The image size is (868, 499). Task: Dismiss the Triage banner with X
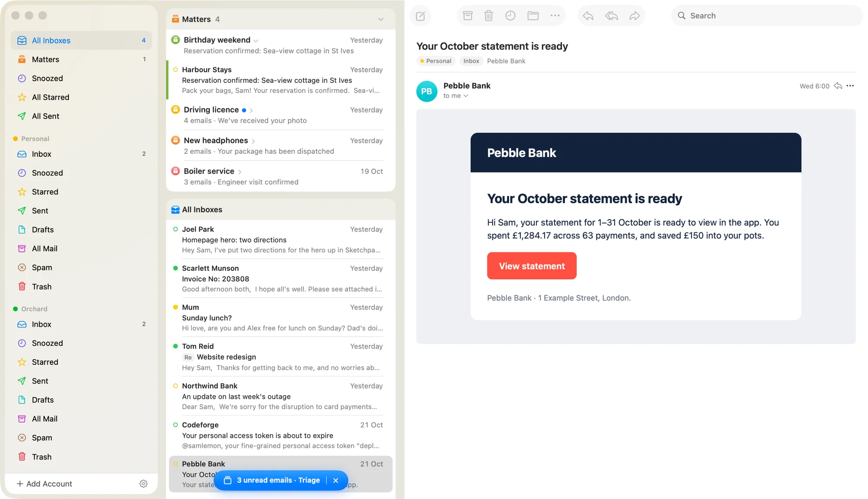tap(335, 480)
